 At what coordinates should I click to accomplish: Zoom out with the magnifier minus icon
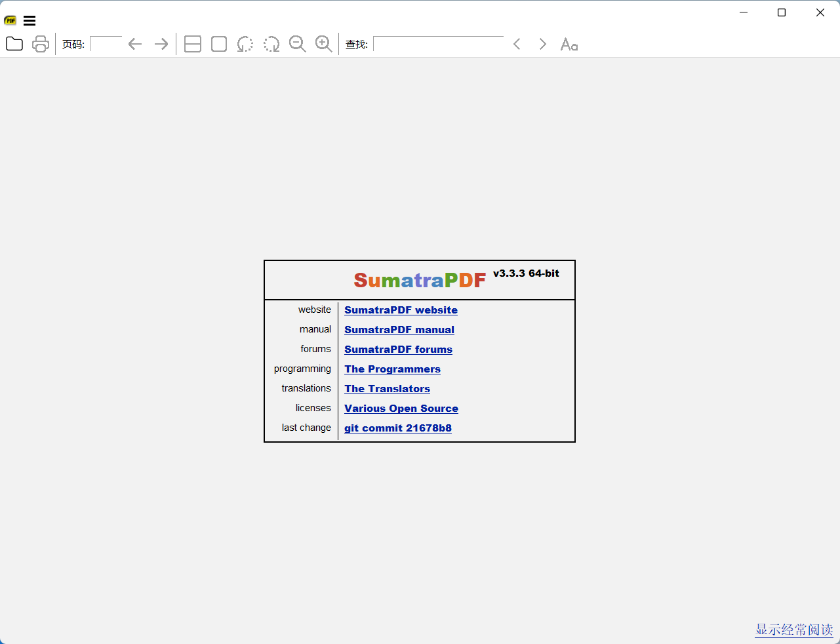point(298,44)
